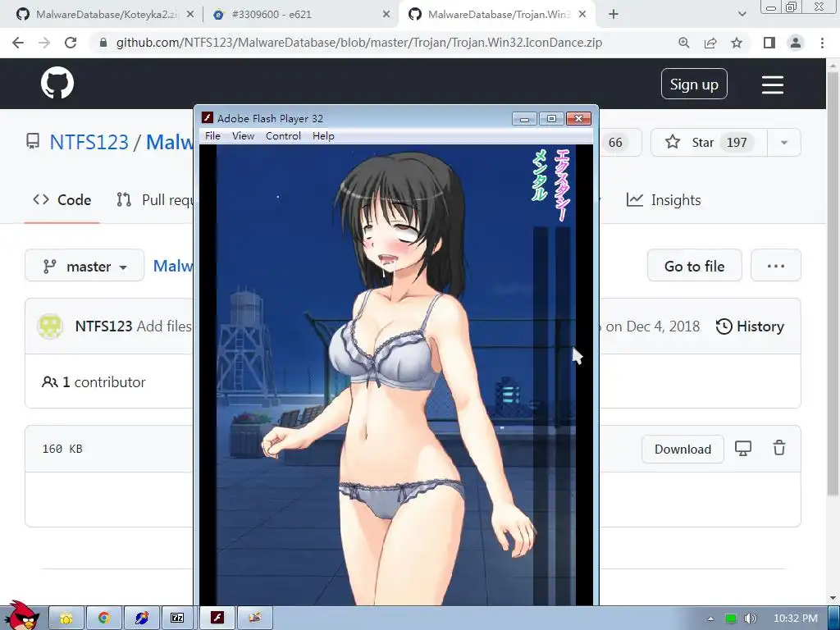This screenshot has width=840, height=630.
Task: Click the GitHub Octocat logo
Action: click(57, 83)
